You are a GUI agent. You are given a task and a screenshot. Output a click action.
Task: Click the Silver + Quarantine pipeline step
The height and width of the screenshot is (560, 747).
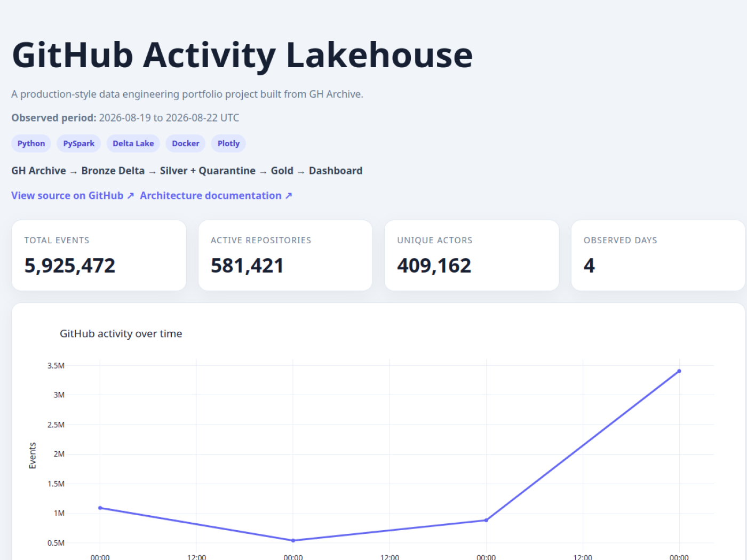(x=208, y=171)
